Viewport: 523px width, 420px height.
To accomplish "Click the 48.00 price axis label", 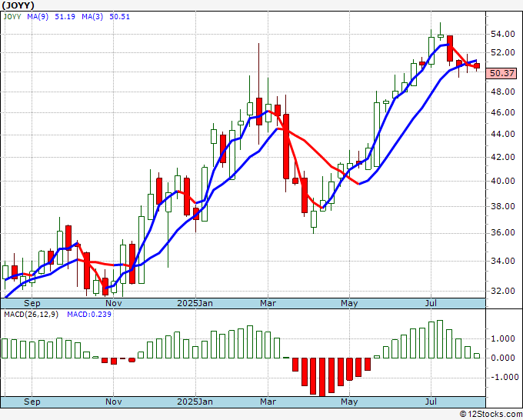I will coord(502,92).
